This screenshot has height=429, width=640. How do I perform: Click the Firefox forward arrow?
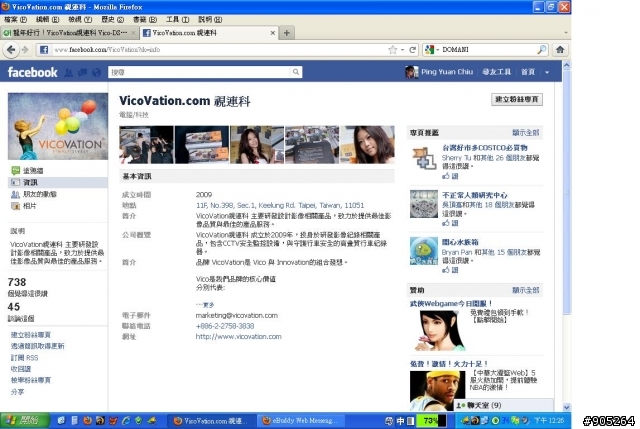(25, 49)
